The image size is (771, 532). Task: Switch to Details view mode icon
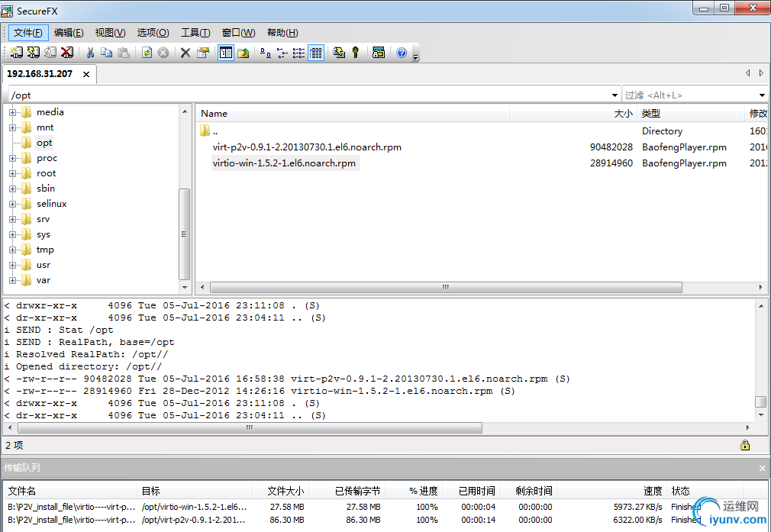click(316, 53)
